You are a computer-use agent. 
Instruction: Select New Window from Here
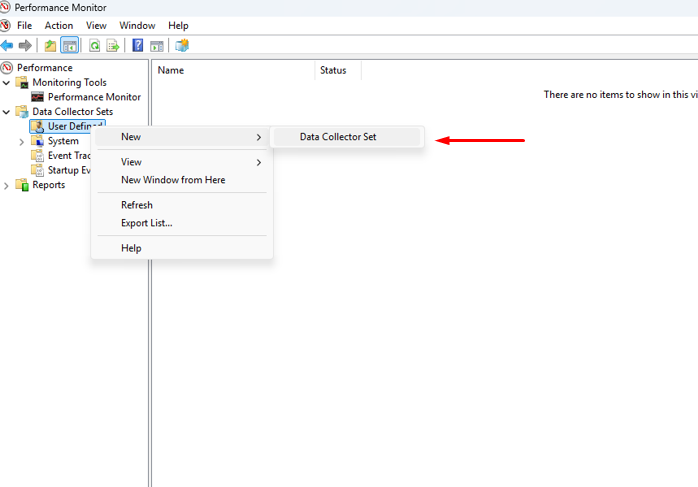pyautogui.click(x=173, y=180)
